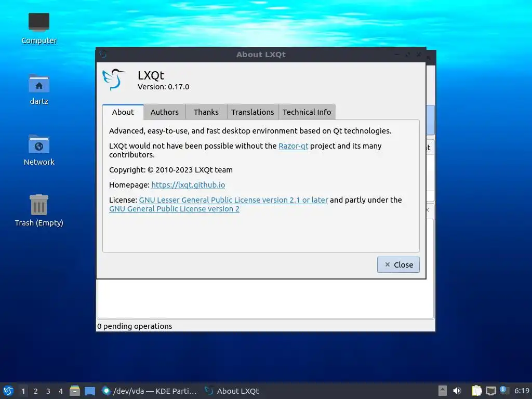The image size is (532, 399).
Task: Click the 6:19 clock in the panel
Action: 522,391
